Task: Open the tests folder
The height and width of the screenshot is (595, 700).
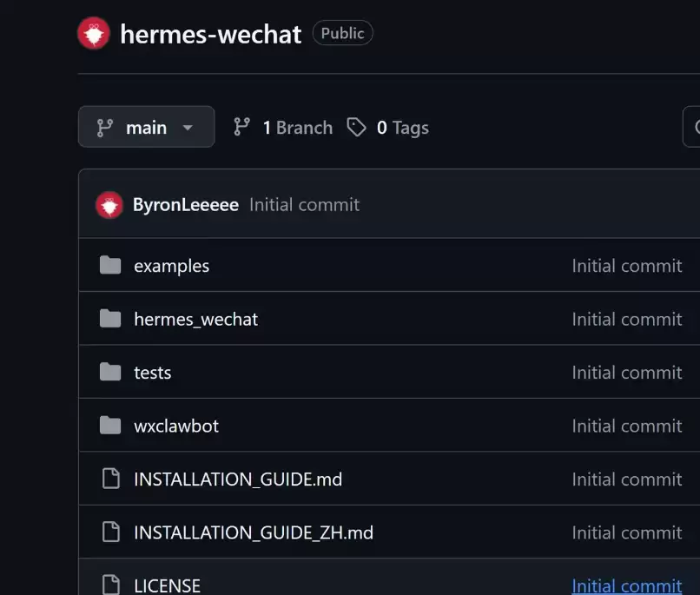Action: [x=152, y=373]
